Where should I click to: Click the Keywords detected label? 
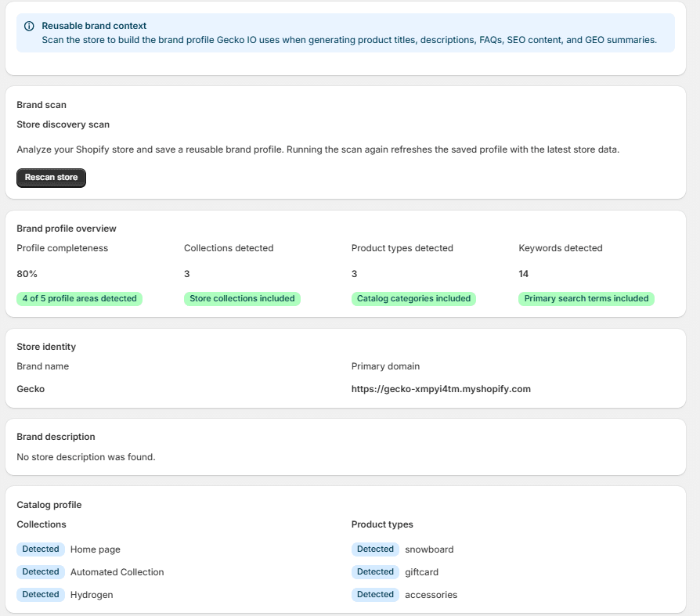tap(561, 248)
